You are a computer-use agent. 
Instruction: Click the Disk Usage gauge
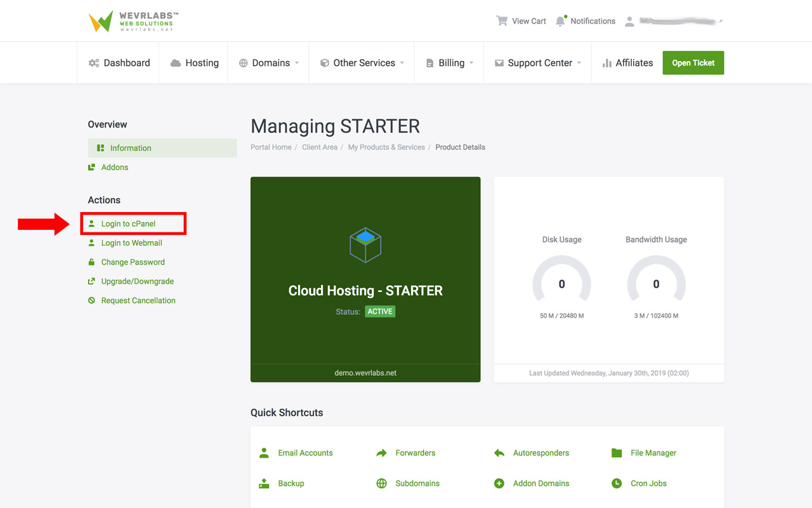point(561,279)
